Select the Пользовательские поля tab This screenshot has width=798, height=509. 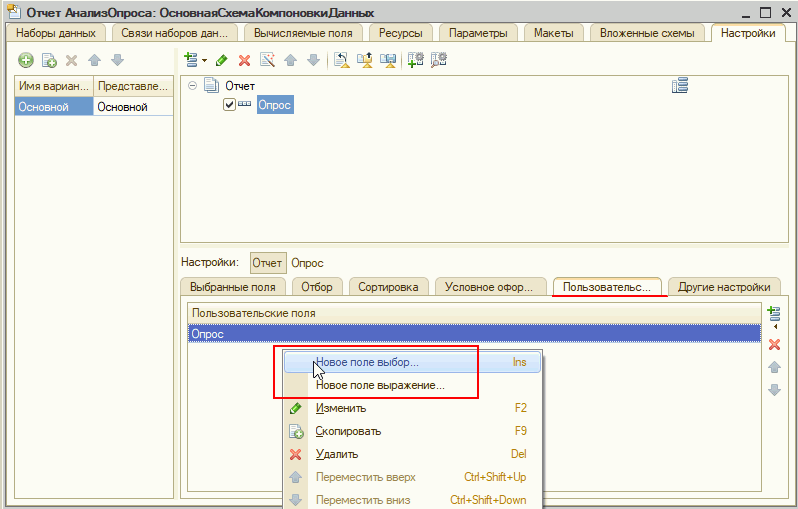607,287
